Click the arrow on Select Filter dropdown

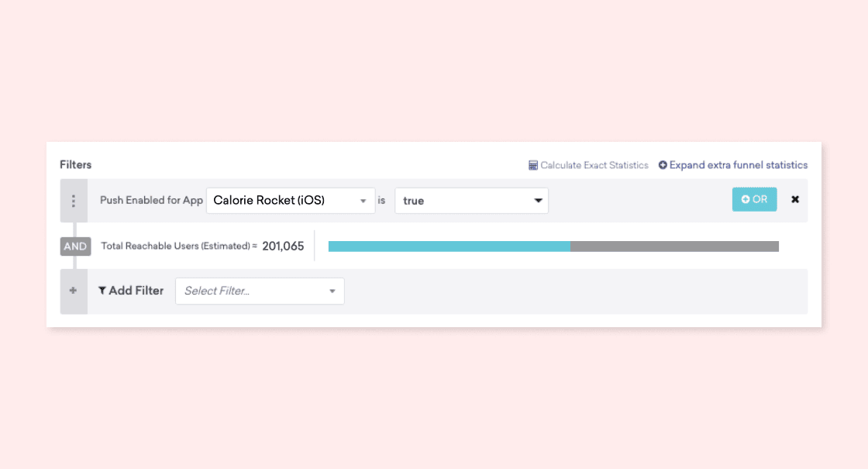pyautogui.click(x=332, y=291)
